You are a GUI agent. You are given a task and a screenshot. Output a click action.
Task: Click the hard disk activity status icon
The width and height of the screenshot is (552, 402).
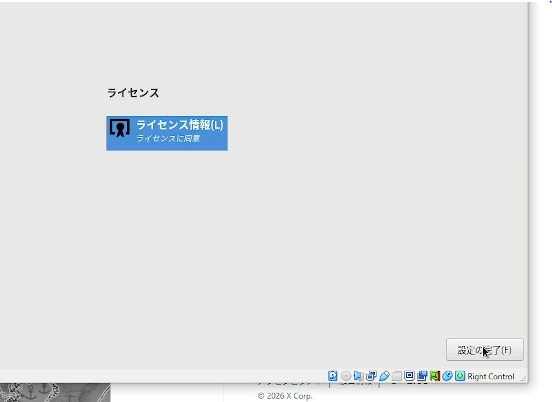point(333,376)
